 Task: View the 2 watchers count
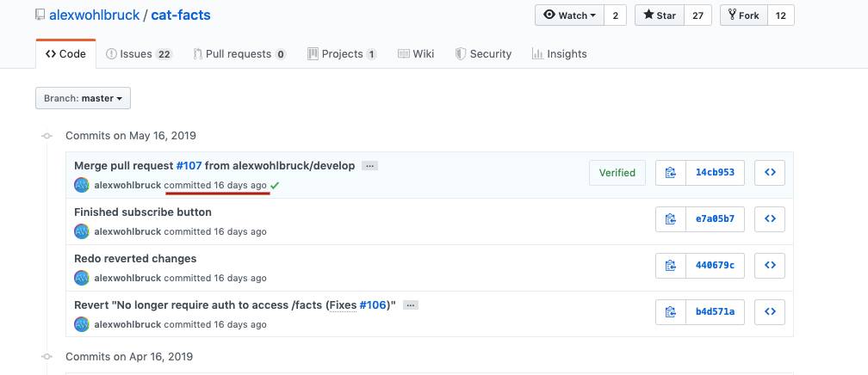click(x=615, y=15)
